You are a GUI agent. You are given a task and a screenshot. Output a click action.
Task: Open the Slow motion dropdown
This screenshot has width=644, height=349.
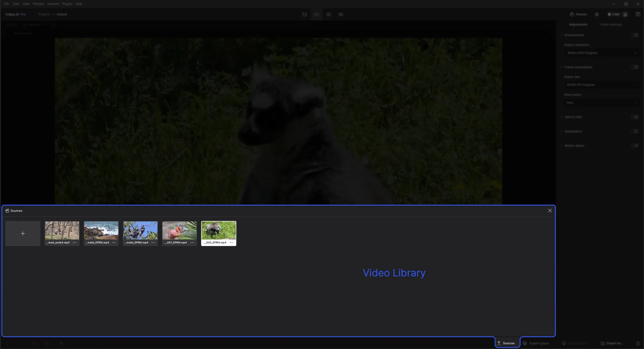click(601, 103)
